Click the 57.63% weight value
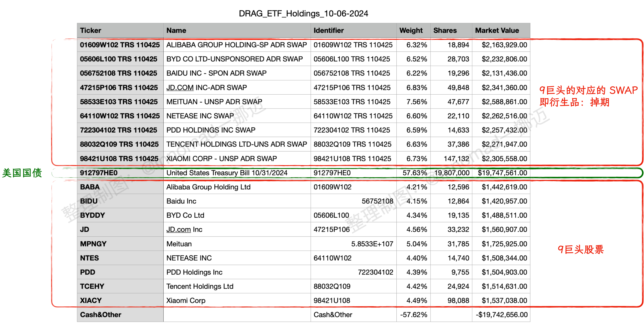Screen dimensions: 644x329 pyautogui.click(x=415, y=173)
